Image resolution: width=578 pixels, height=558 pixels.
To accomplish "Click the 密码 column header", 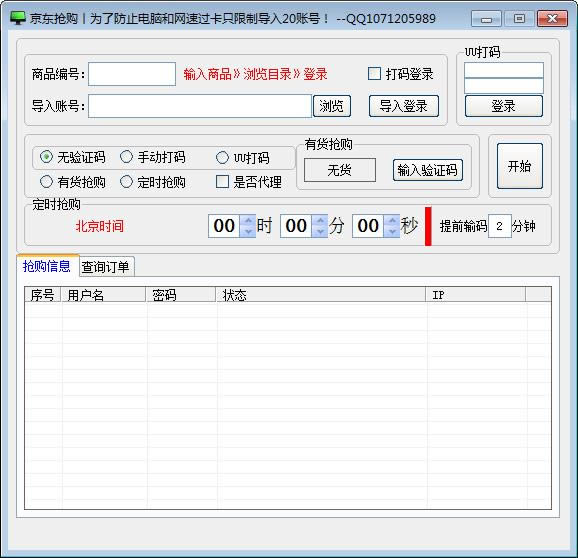I will coord(181,294).
